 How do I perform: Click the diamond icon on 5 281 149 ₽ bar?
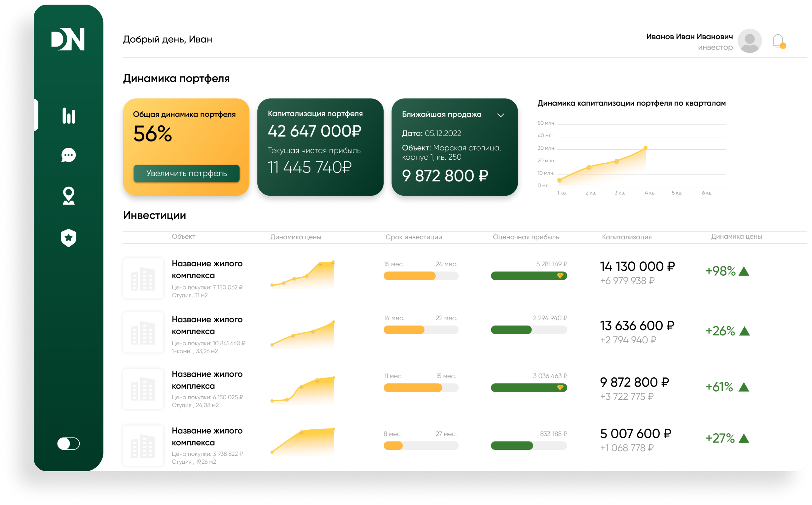(560, 276)
